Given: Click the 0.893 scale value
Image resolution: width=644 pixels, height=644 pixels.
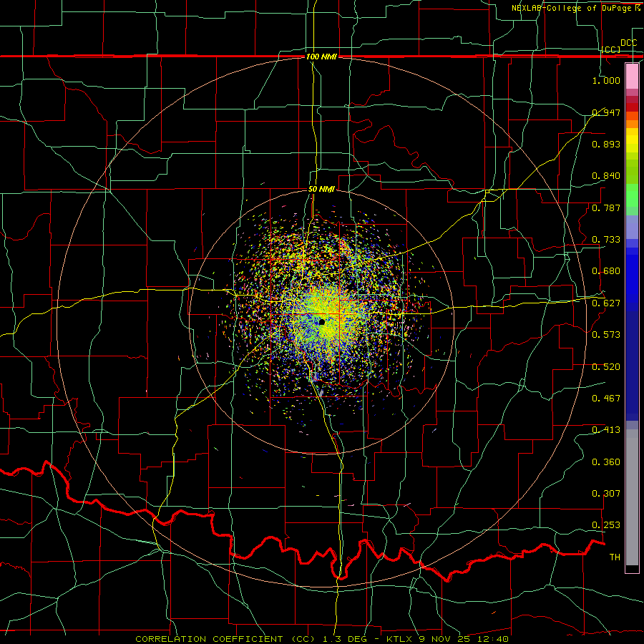Looking at the screenshot, I should (606, 144).
